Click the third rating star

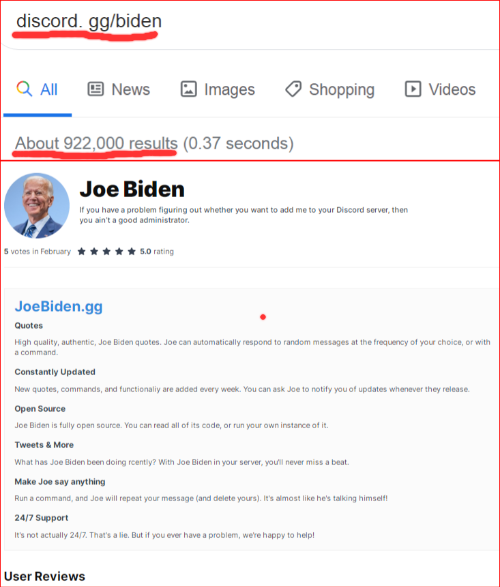point(107,252)
